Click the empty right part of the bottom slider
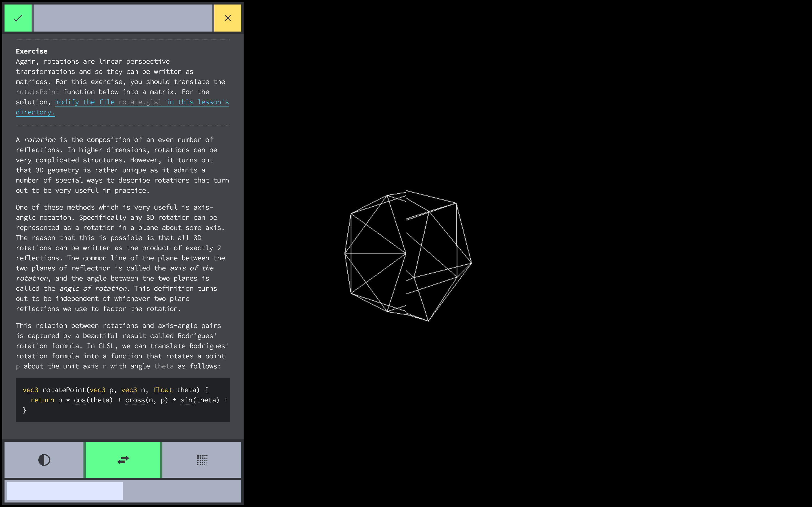The height and width of the screenshot is (507, 812). click(182, 491)
